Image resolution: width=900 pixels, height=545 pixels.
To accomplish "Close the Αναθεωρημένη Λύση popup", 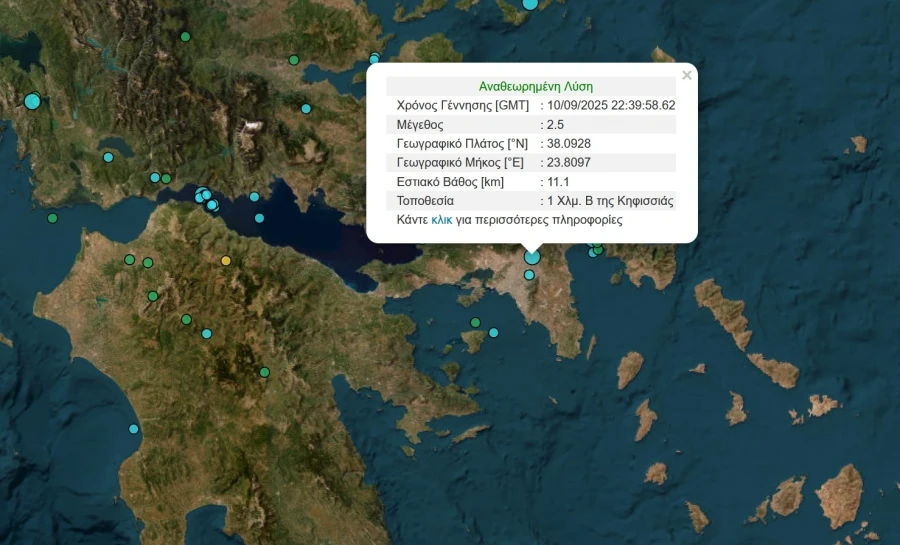I will [686, 75].
